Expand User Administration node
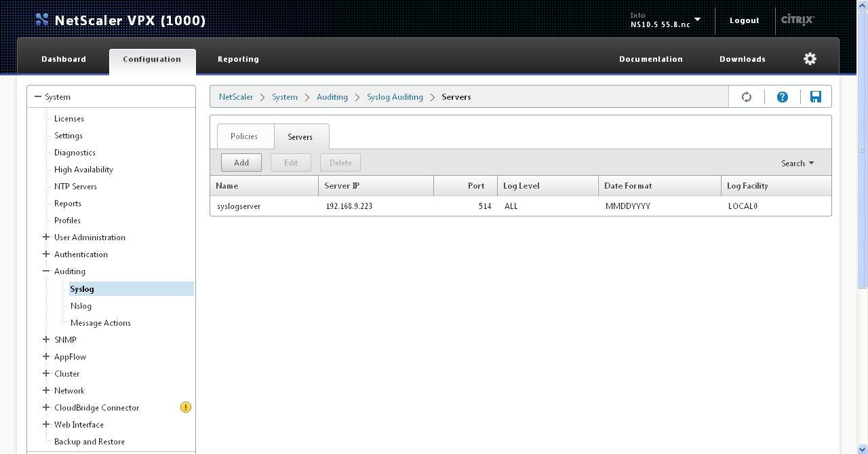The height and width of the screenshot is (454, 868). (x=46, y=237)
